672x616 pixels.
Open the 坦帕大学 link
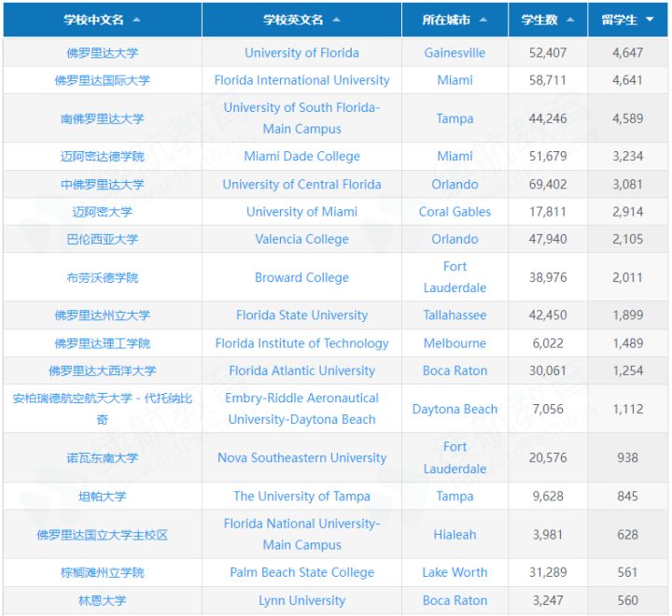pyautogui.click(x=103, y=497)
